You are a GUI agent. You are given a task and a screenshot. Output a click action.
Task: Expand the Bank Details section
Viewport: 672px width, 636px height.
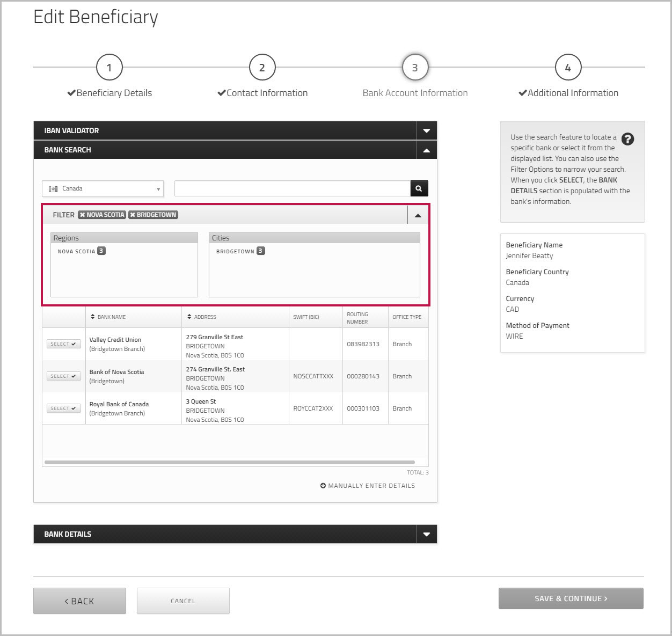tap(426, 535)
